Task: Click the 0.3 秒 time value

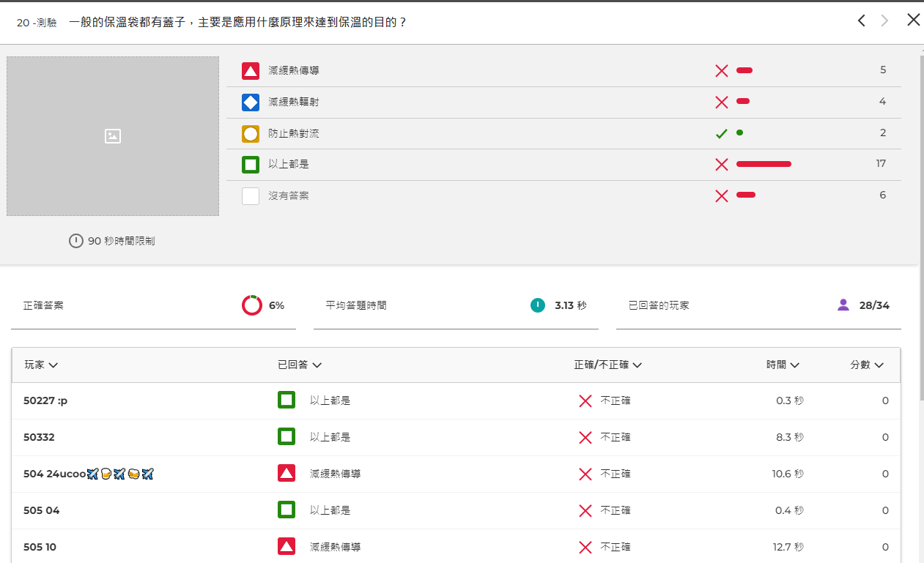Action: coord(790,400)
